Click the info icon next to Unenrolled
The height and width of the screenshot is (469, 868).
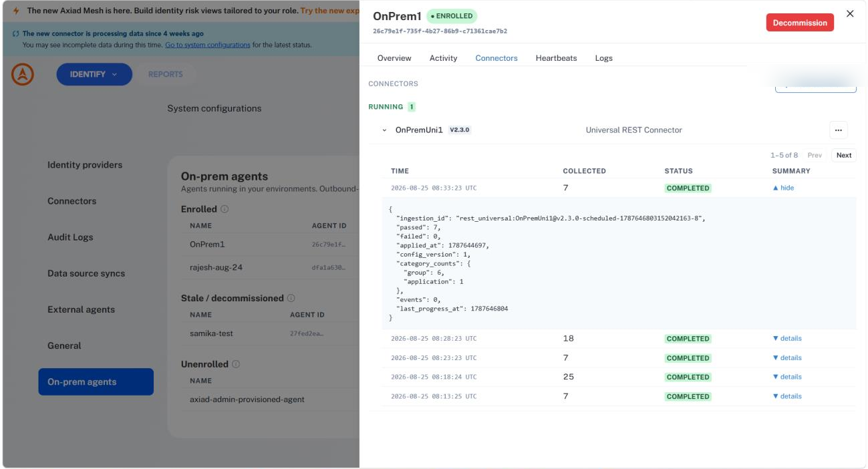pyautogui.click(x=236, y=364)
